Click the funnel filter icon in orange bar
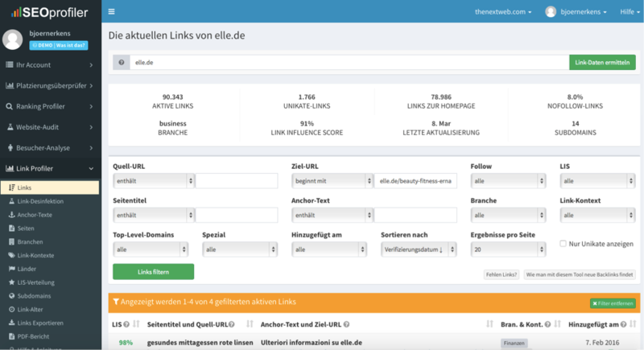The height and width of the screenshot is (350, 644). tap(116, 302)
